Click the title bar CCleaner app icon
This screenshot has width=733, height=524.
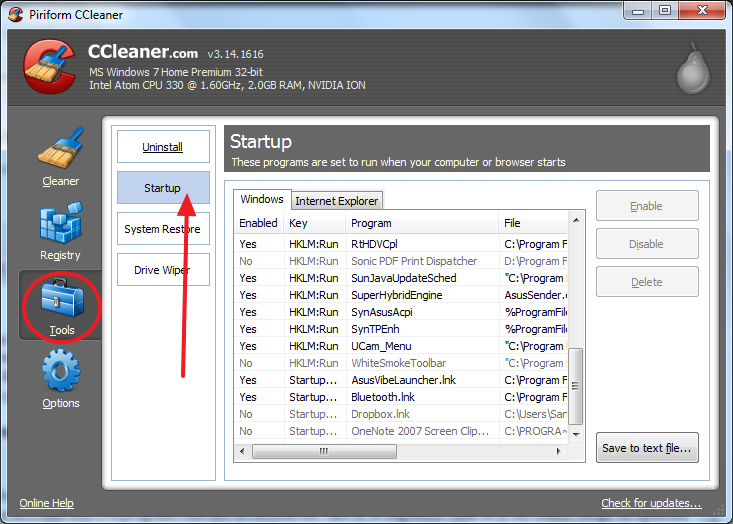pyautogui.click(x=15, y=14)
